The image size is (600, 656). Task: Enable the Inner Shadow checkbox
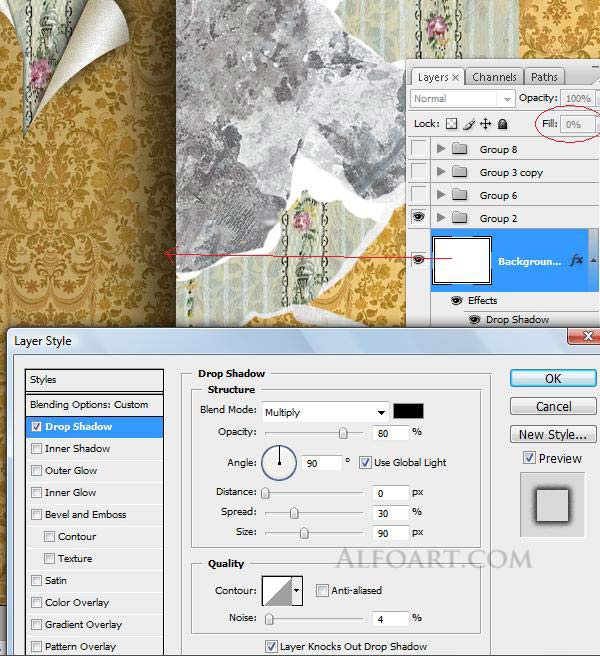pyautogui.click(x=36, y=448)
